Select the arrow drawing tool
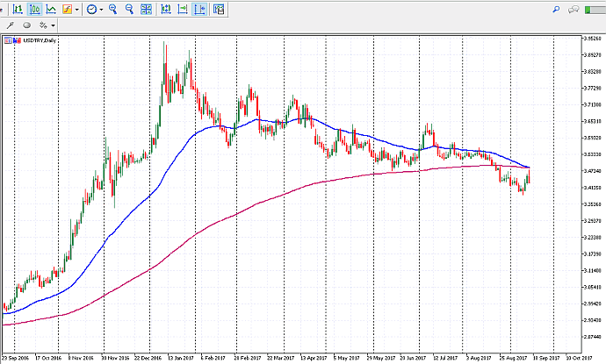Image resolution: width=606 pixels, height=364 pixels. pos(11,26)
